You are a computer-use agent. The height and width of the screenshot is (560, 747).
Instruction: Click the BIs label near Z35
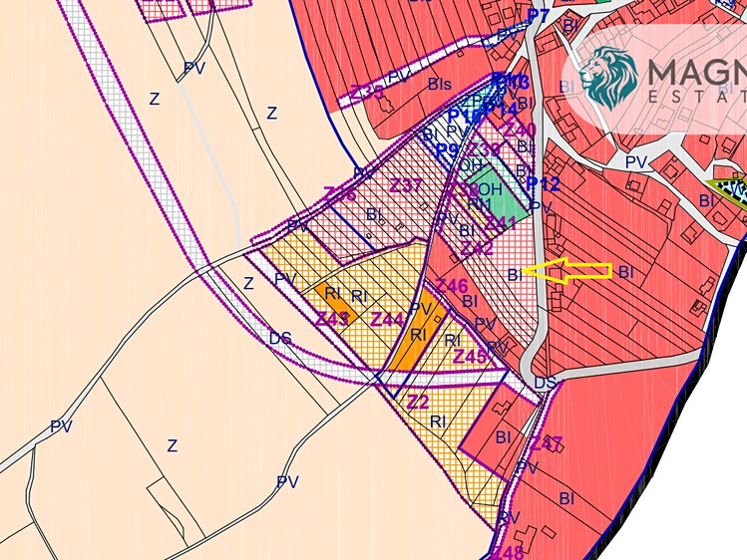coord(439,85)
